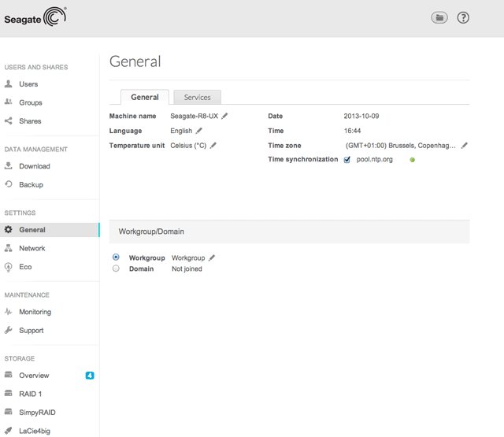Click the Workgroup/Domain section header
The height and width of the screenshot is (437, 504).
click(289, 231)
